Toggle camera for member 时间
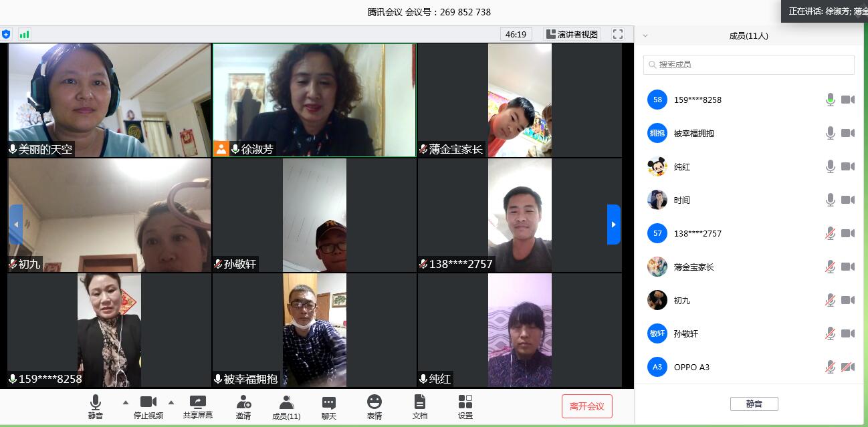868x427 pixels. 848,200
